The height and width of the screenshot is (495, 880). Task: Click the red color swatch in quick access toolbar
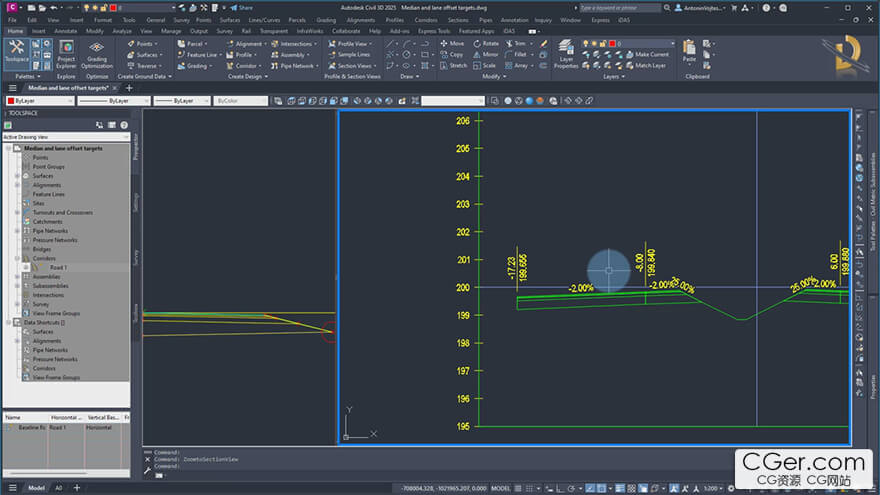(113, 8)
